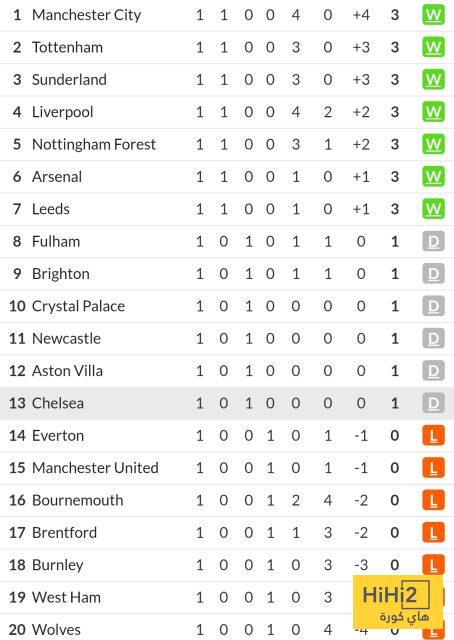
Task: Click Arsenal's green W form icon
Action: point(433,177)
